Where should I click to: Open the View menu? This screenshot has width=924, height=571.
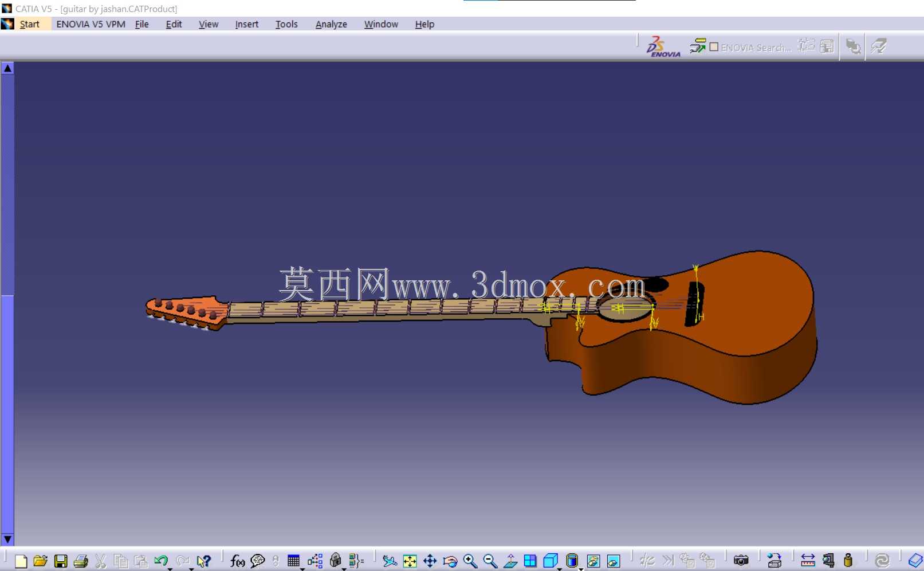pos(209,24)
